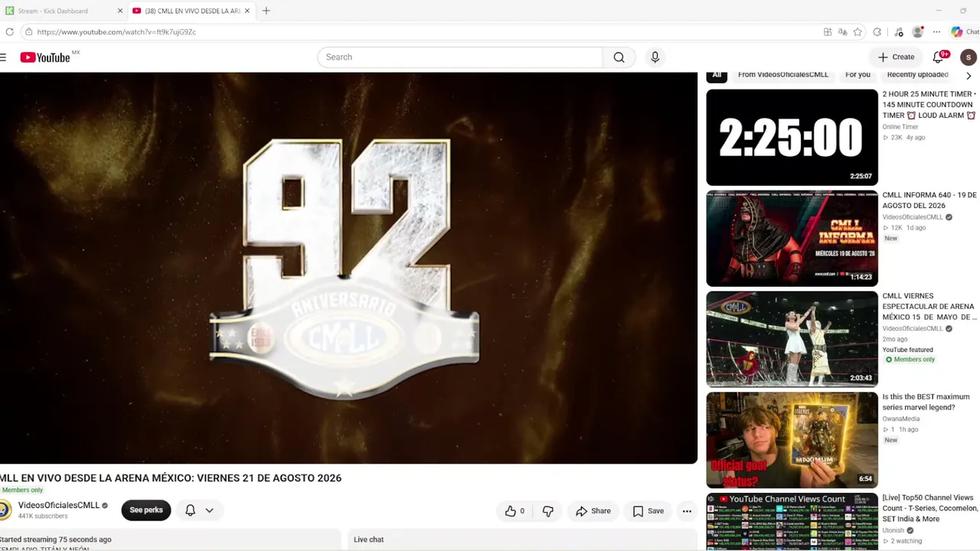Open the browser extensions puzzle icon
980x551 pixels.
[x=877, y=32]
